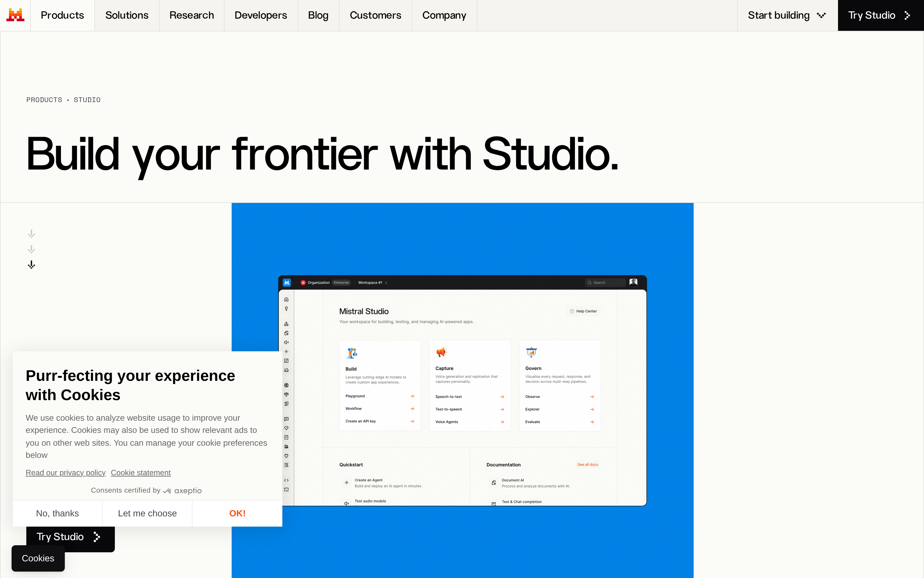Image resolution: width=924 pixels, height=578 pixels.
Task: Open the Developers menu
Action: click(x=261, y=15)
